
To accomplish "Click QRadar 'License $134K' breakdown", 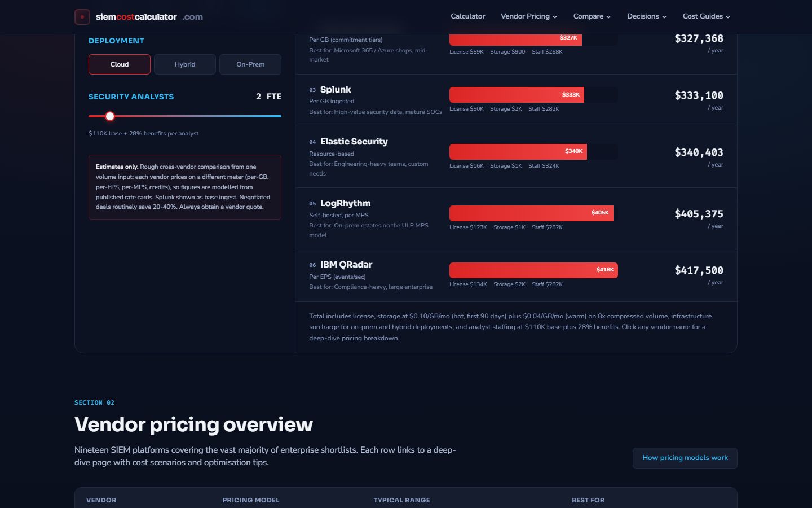I will [x=468, y=284].
